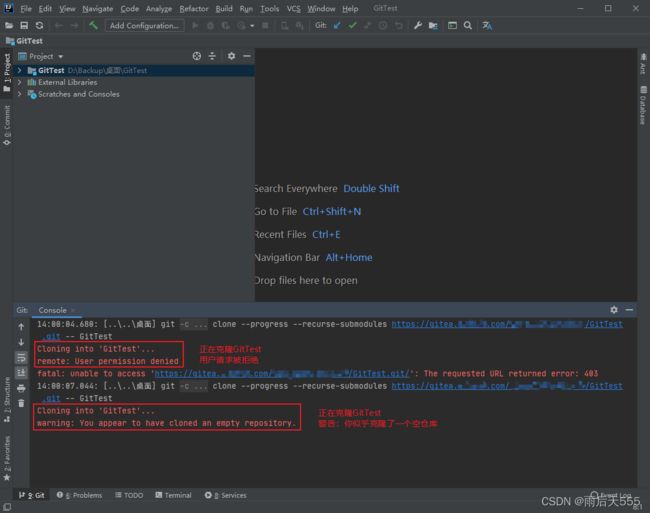
Task: Open the Navigate menu
Action: click(x=97, y=9)
